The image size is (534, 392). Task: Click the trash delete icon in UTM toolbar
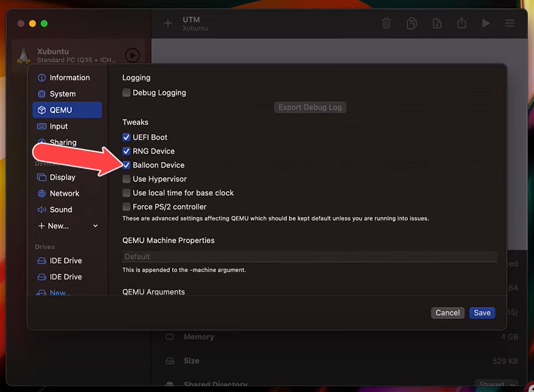click(386, 23)
